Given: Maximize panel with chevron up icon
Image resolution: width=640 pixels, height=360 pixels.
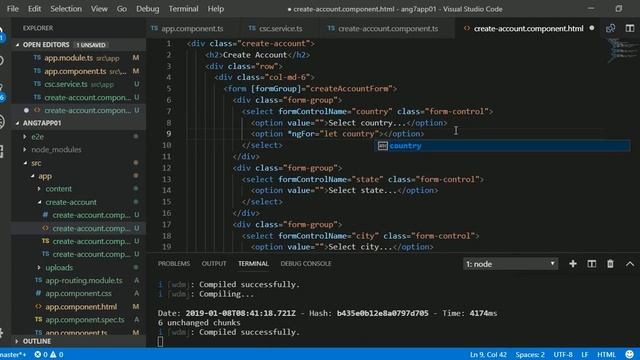Looking at the screenshot, I should coord(630,264).
